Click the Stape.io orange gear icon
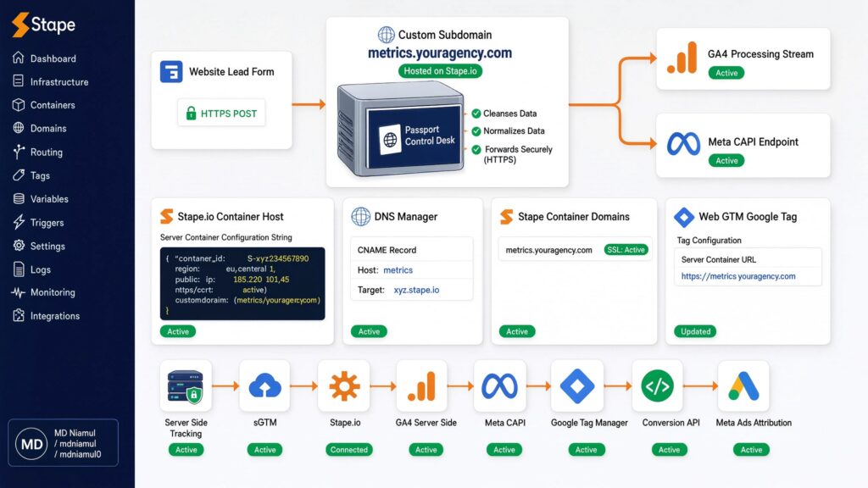The height and width of the screenshot is (488, 868). click(344, 386)
